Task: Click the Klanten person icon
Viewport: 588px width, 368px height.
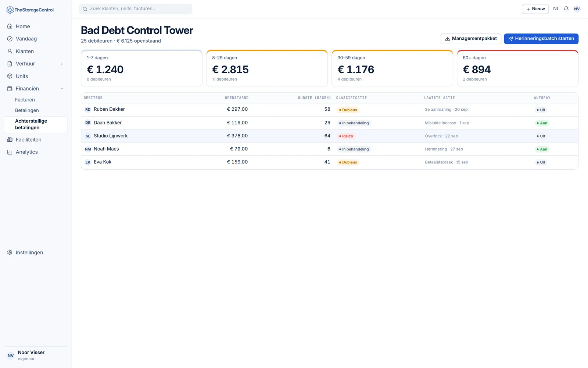Action: point(10,51)
